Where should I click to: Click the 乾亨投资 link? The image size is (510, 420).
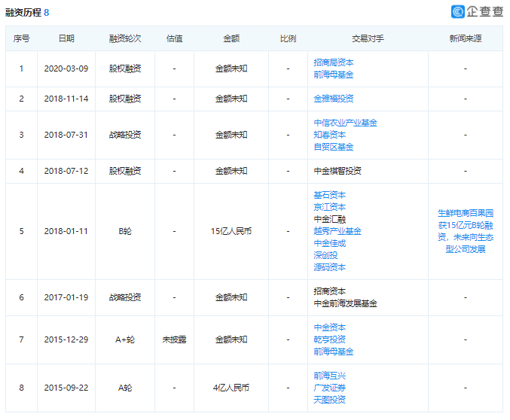click(x=330, y=339)
